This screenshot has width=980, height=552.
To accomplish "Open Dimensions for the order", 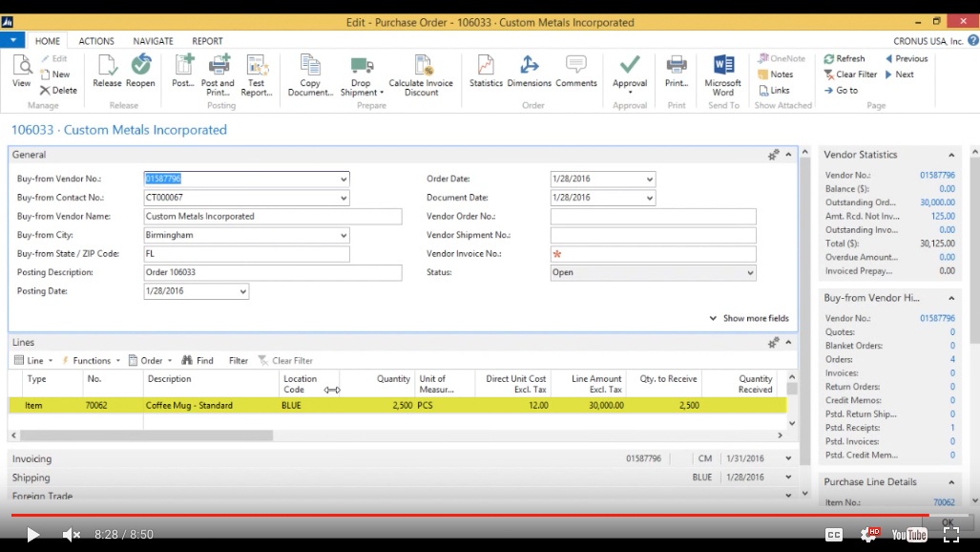I will tap(529, 71).
